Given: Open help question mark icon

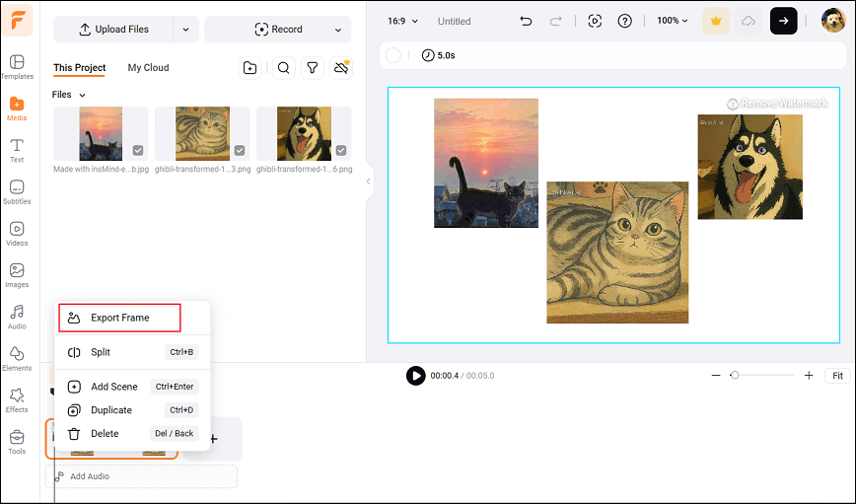Looking at the screenshot, I should coord(624,21).
